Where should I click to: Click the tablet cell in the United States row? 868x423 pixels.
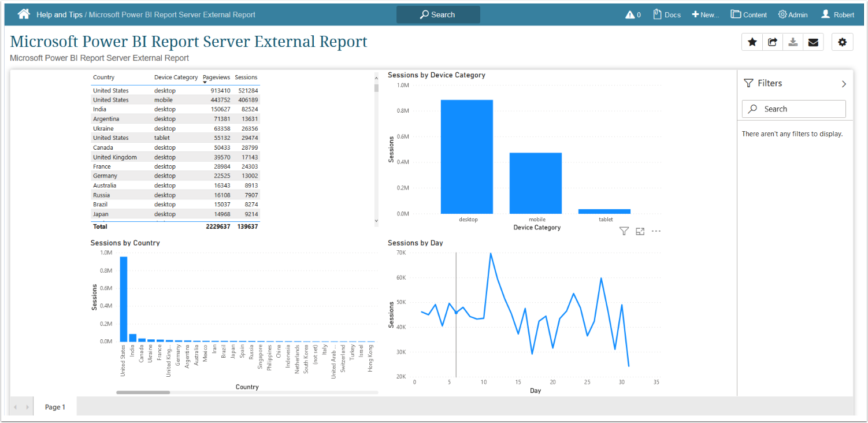pos(162,138)
